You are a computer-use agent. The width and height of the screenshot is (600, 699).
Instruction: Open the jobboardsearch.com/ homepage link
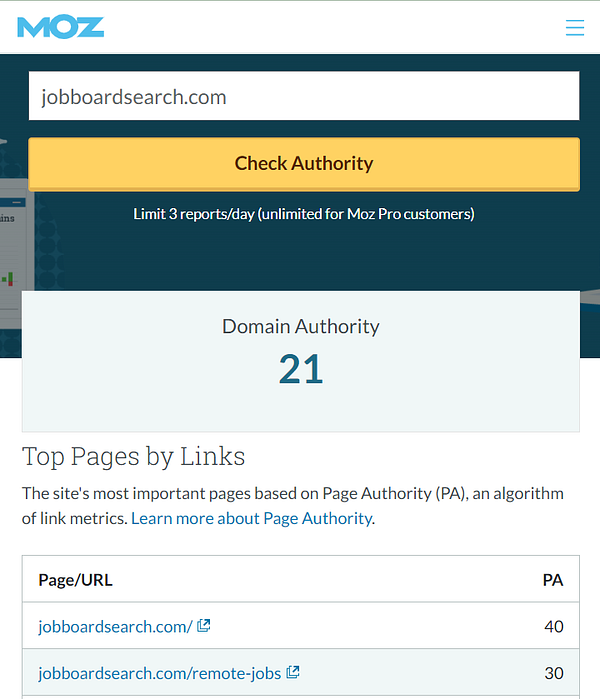tap(115, 626)
